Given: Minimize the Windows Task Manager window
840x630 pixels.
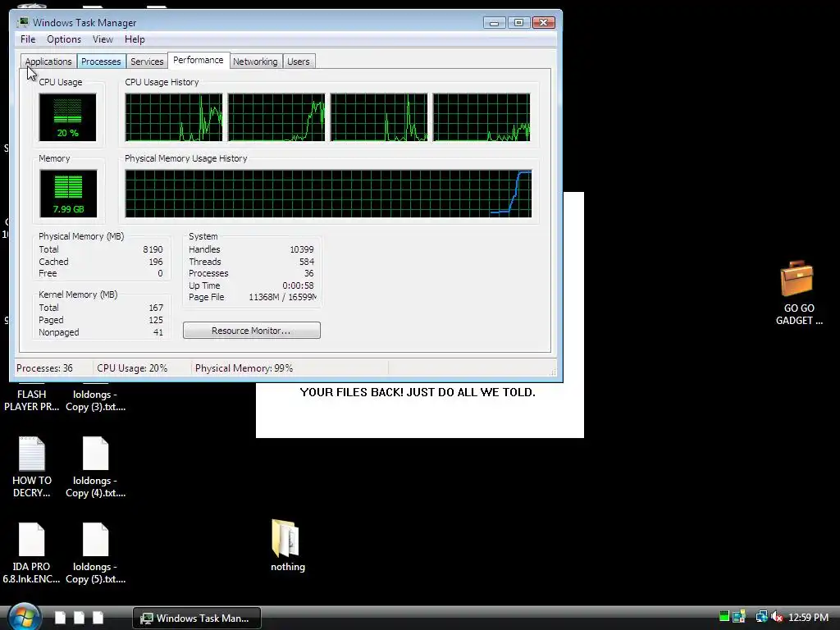Looking at the screenshot, I should point(494,22).
